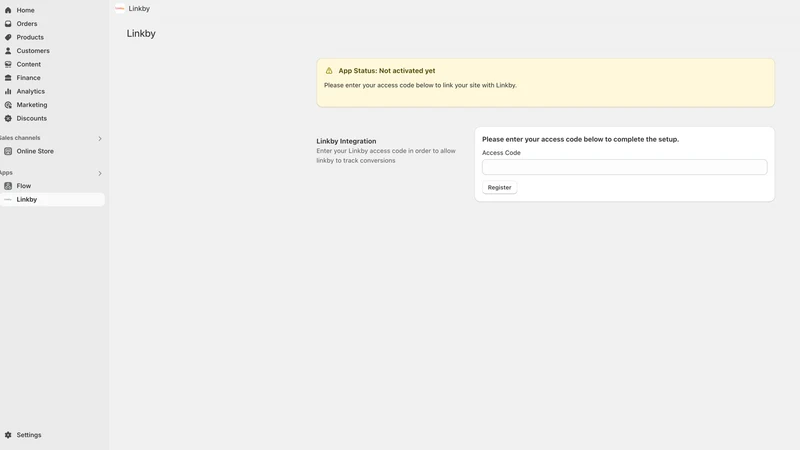Select the Linkby app label in sidebar
Screen dimensions: 800x450
pos(27,199)
